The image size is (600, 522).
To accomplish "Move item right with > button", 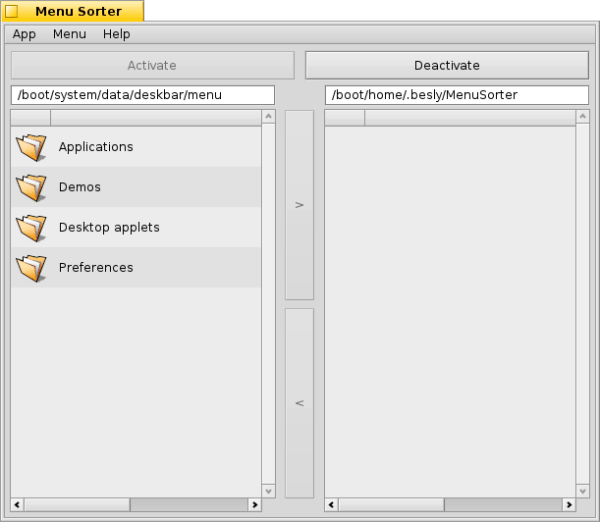I will point(299,204).
